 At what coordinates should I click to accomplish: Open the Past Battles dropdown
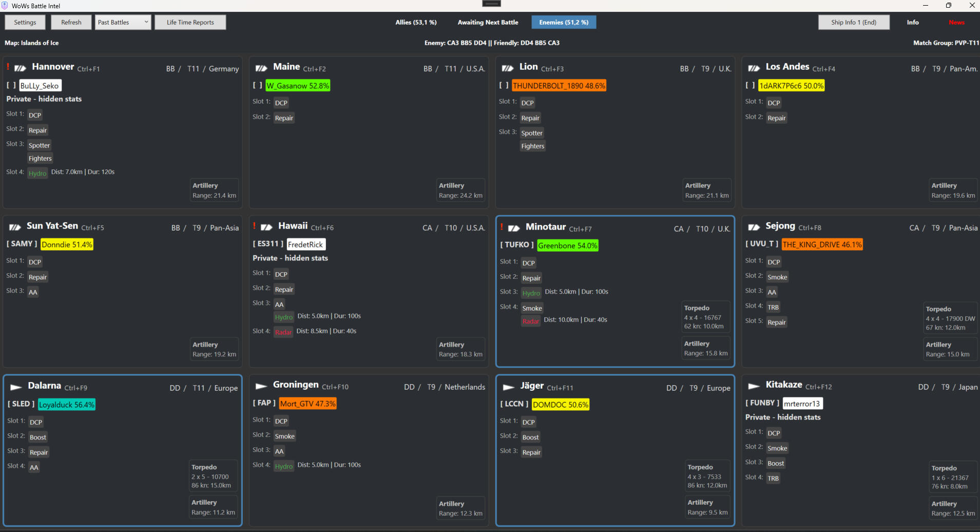click(x=123, y=22)
